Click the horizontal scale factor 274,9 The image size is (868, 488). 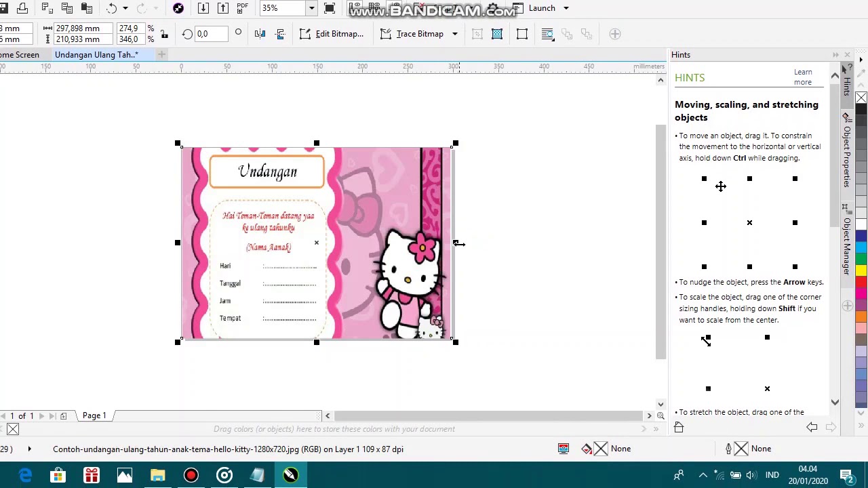click(131, 28)
